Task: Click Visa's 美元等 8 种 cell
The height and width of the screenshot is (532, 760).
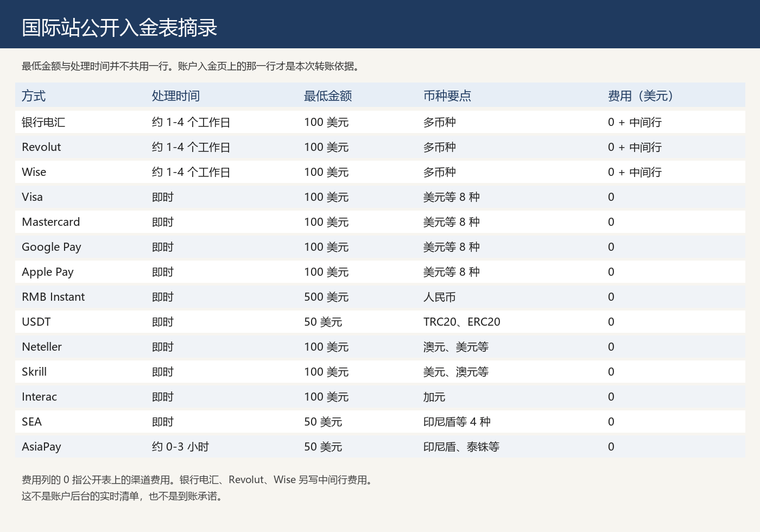Action: pyautogui.click(x=452, y=197)
